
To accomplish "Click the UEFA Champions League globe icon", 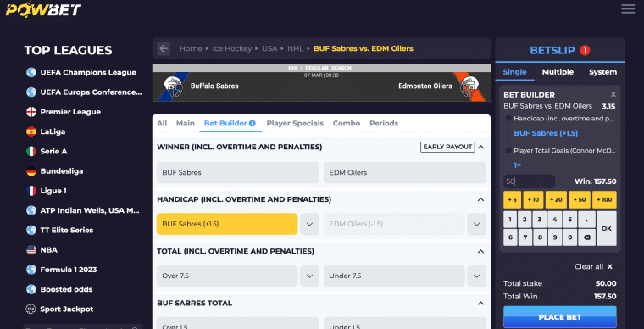I will (x=31, y=72).
